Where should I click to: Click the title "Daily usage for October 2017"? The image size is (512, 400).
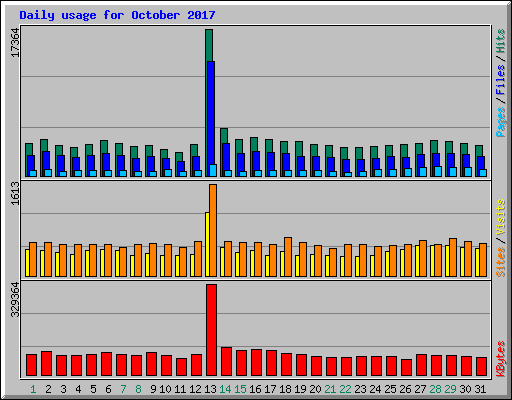(x=117, y=16)
